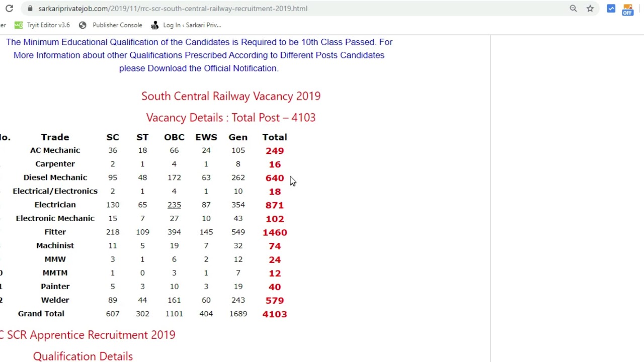Open the zoom magnifier icon in the address bar
644x362 pixels.
click(x=573, y=9)
